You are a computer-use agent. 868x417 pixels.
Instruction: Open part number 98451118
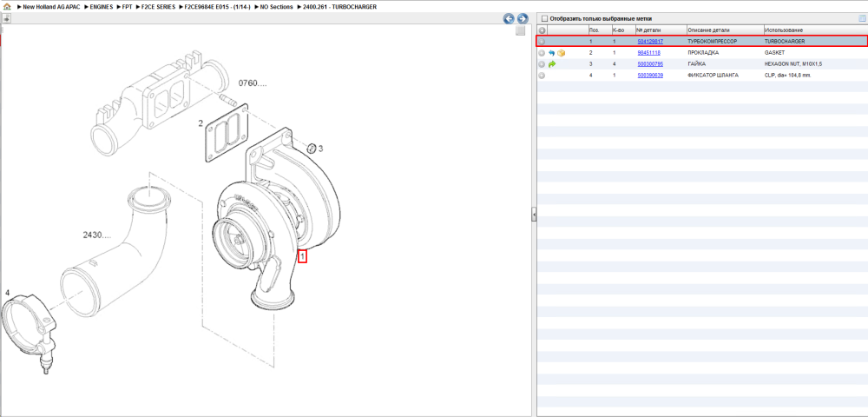coord(648,53)
